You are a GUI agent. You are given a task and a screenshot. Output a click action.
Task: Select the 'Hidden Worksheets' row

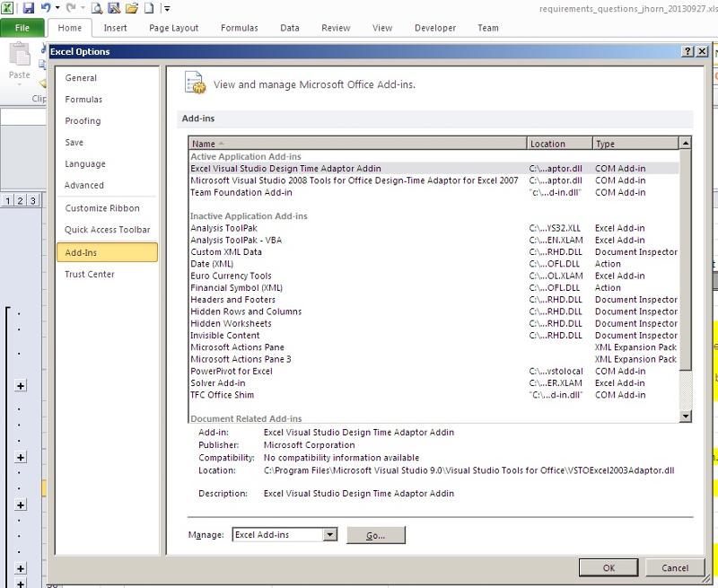(x=433, y=323)
